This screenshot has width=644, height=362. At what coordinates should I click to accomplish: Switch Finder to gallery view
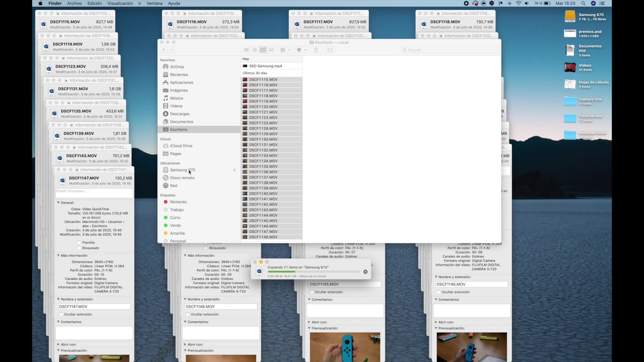click(271, 50)
